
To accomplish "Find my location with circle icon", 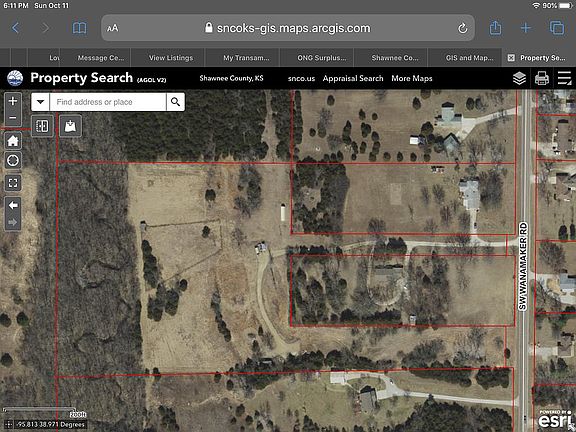I will click(x=13, y=161).
